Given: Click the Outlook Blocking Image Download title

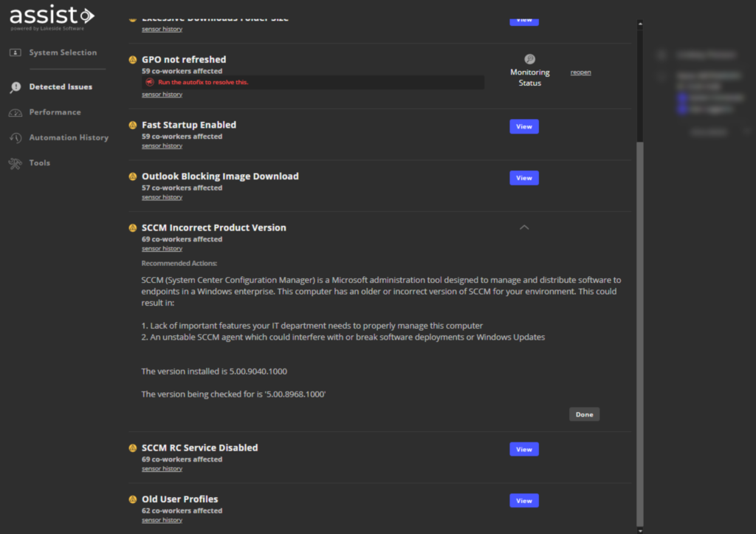Looking at the screenshot, I should (x=220, y=177).
